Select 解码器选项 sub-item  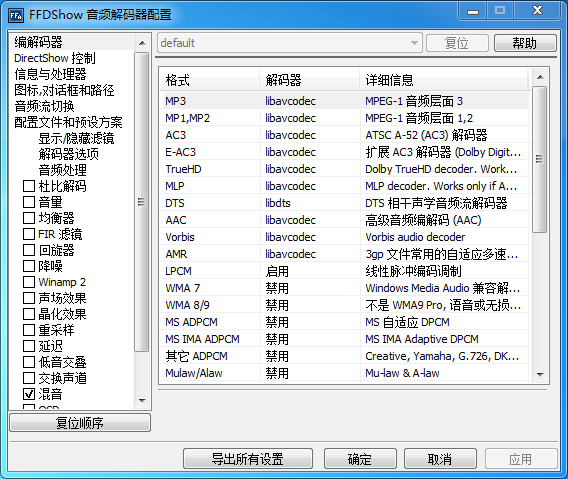tap(68, 154)
